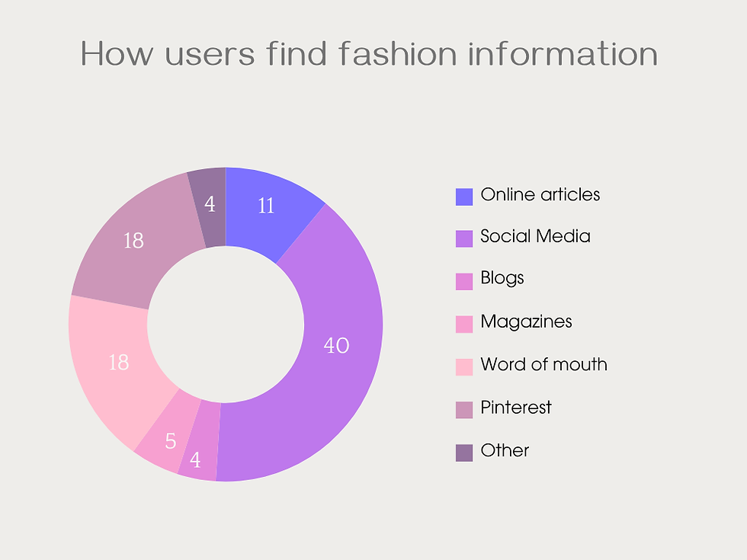The height and width of the screenshot is (560, 747).
Task: Select the "Magazines" legend label
Action: tap(526, 322)
